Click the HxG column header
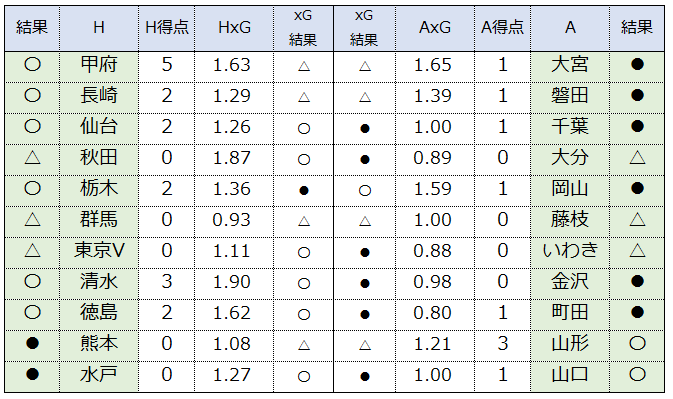Viewport: 673px width, 399px height. pos(234,28)
